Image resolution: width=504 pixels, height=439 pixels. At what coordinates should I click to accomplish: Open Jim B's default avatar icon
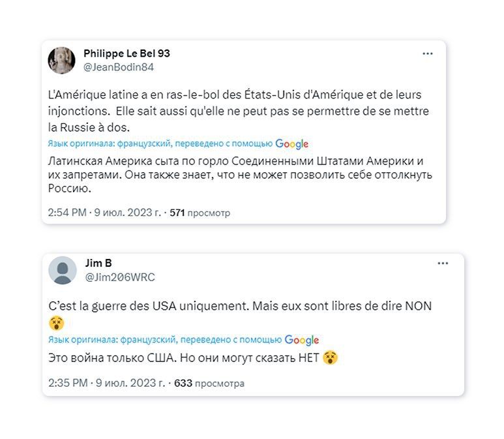pos(63,271)
